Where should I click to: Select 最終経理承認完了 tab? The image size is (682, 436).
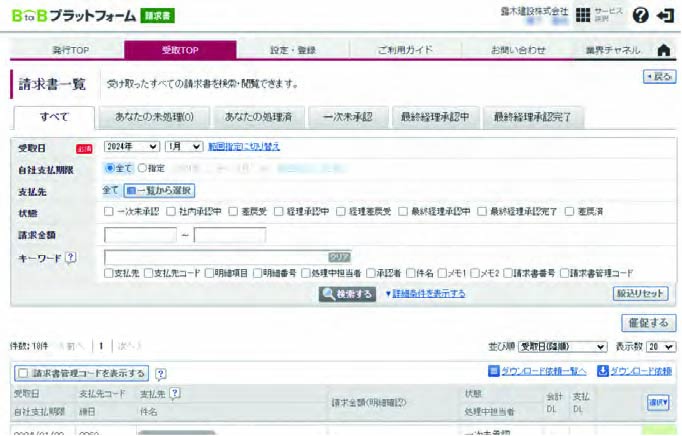tap(532, 117)
